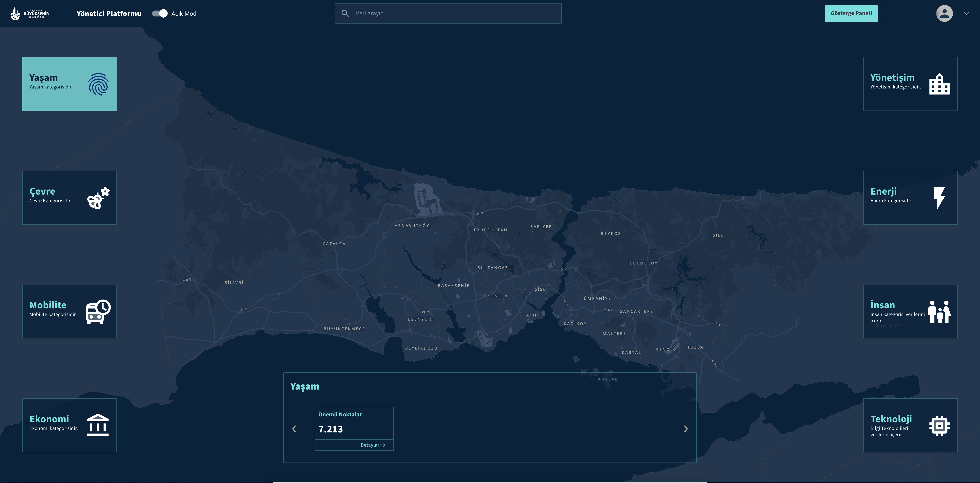Click the EYÜPSULTAN district label
Image resolution: width=980 pixels, height=483 pixels.
point(490,230)
